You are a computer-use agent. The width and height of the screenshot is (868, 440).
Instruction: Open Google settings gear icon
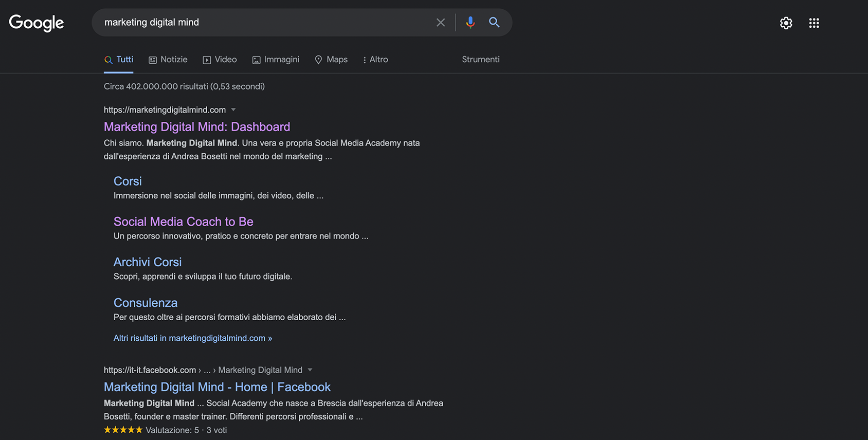(786, 23)
